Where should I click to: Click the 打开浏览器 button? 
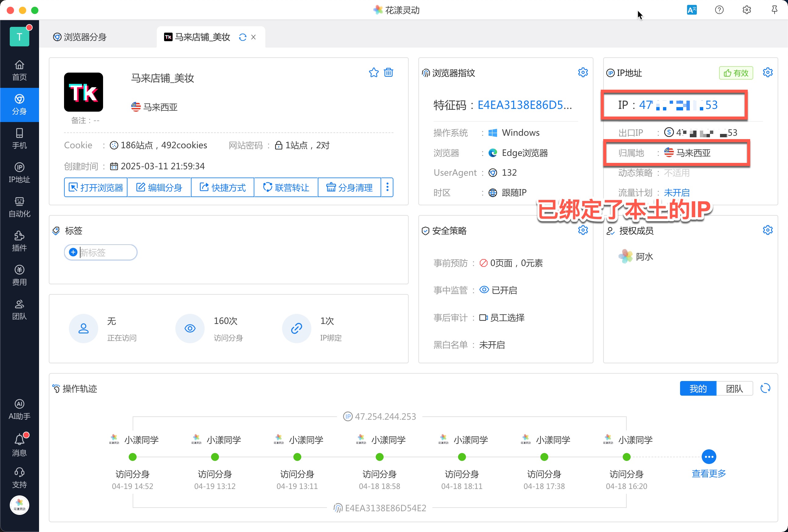(x=96, y=187)
